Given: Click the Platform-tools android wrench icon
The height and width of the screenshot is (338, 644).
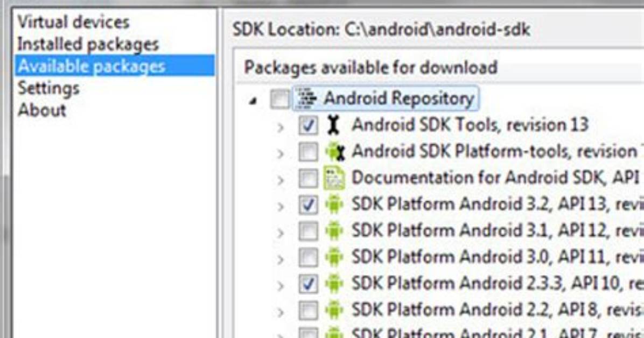Looking at the screenshot, I should click(x=335, y=152).
